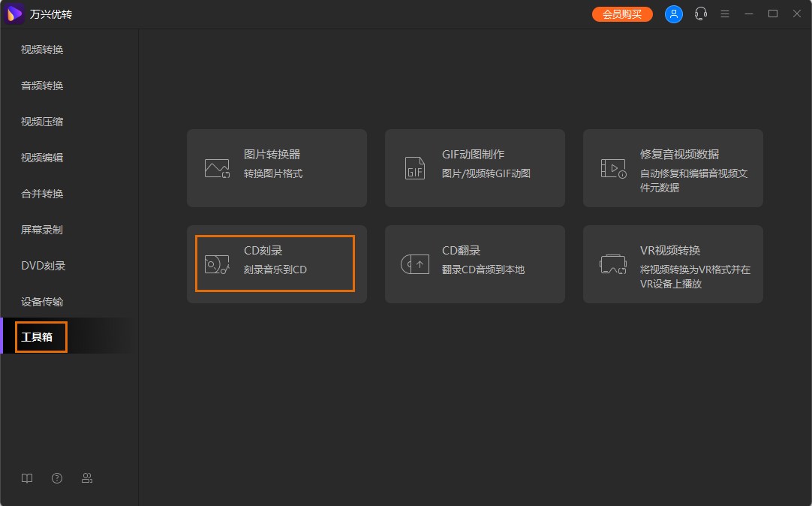812x506 pixels.
Task: Open the user guide book icon
Action: [27, 477]
